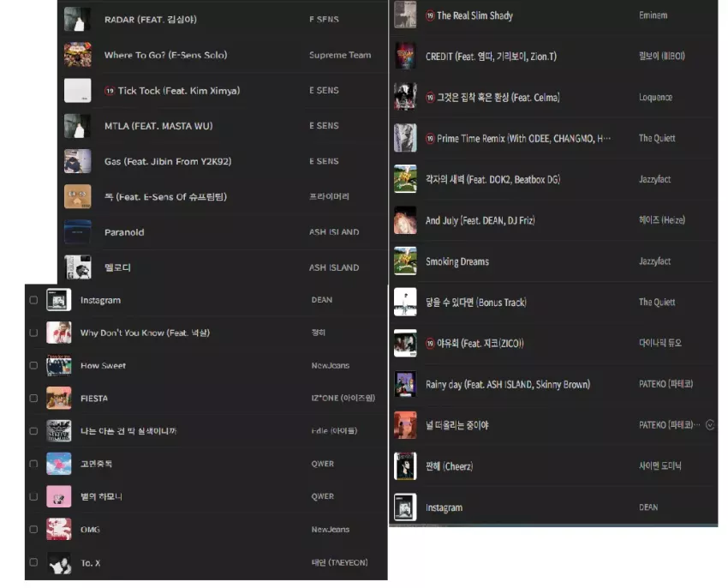Select And July (Feat. DEAN, DJ Friz)
Viewport: 728px width, 588px height.
click(480, 221)
